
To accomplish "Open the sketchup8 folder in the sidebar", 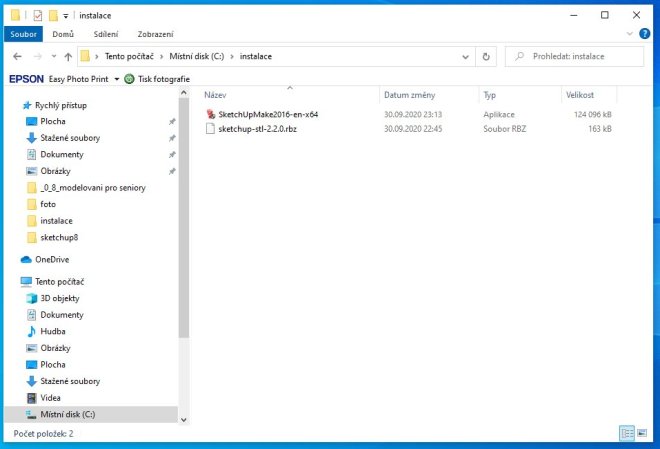I will click(59, 237).
